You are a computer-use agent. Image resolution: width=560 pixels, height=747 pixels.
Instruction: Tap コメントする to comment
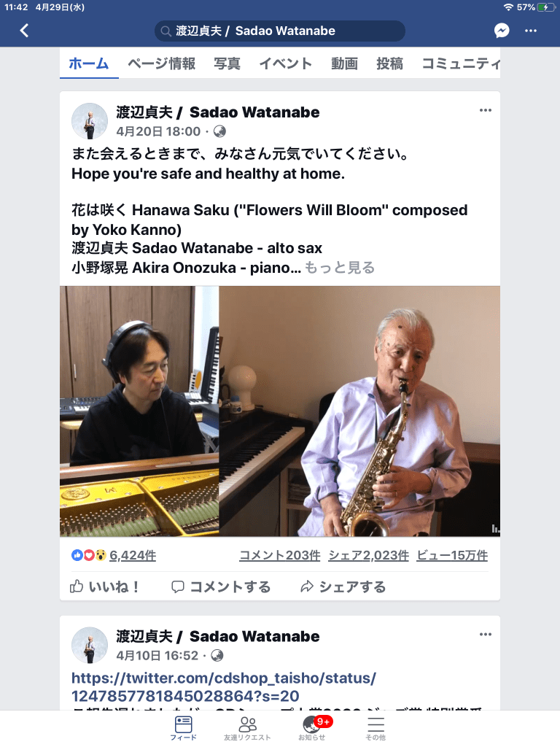click(x=221, y=587)
